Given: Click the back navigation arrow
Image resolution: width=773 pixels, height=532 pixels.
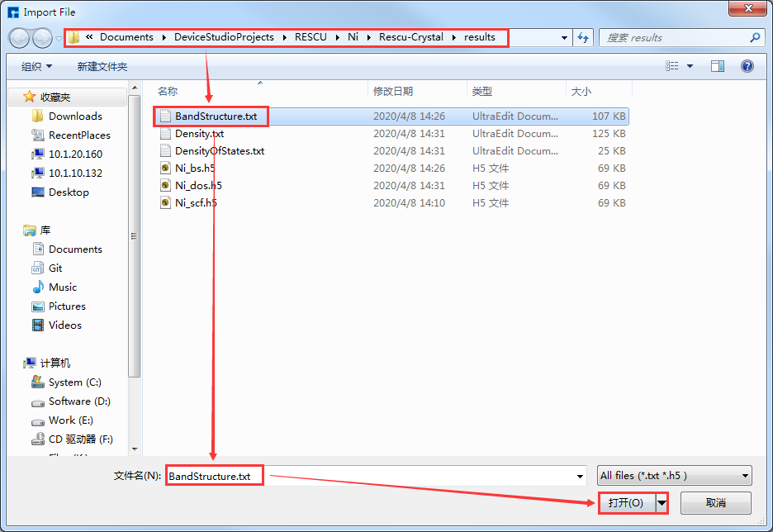Looking at the screenshot, I should point(20,38).
